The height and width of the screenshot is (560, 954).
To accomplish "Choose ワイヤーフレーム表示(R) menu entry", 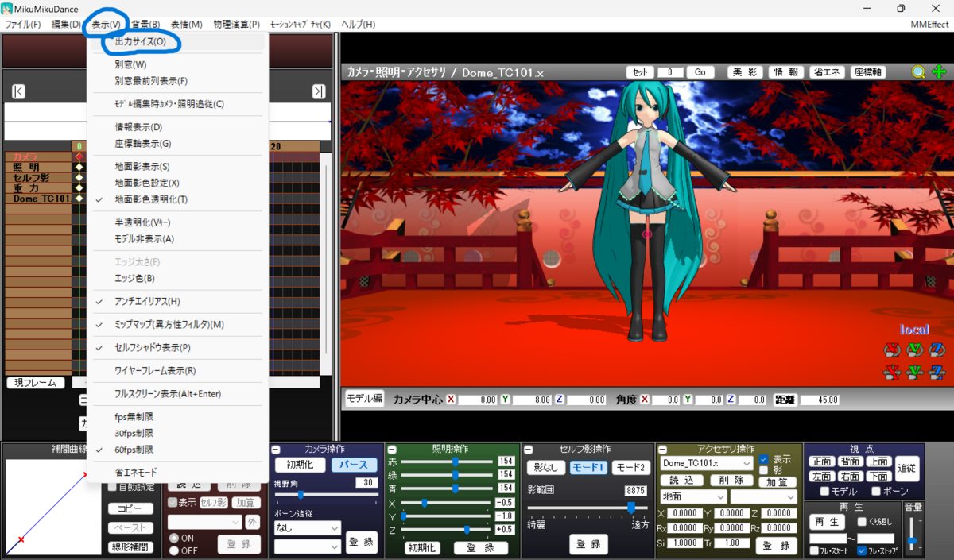I will [178, 371].
